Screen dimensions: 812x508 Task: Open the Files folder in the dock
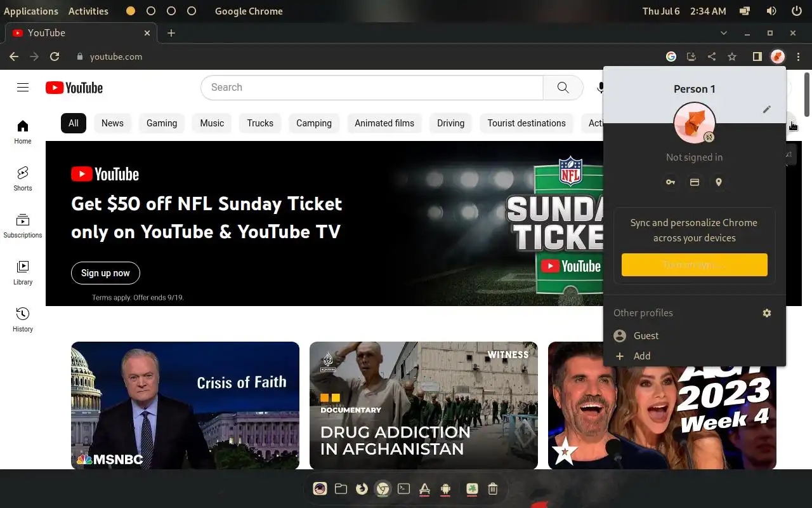[x=341, y=488]
